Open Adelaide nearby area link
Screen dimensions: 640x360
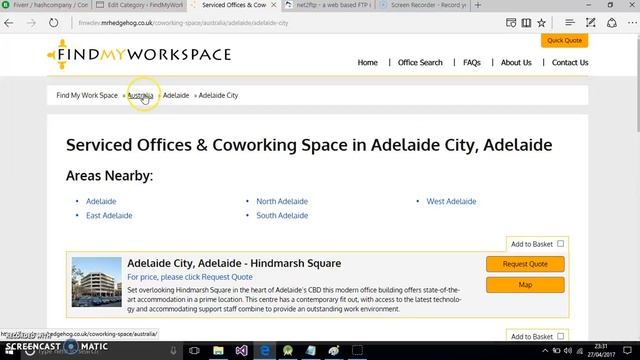pos(101,201)
